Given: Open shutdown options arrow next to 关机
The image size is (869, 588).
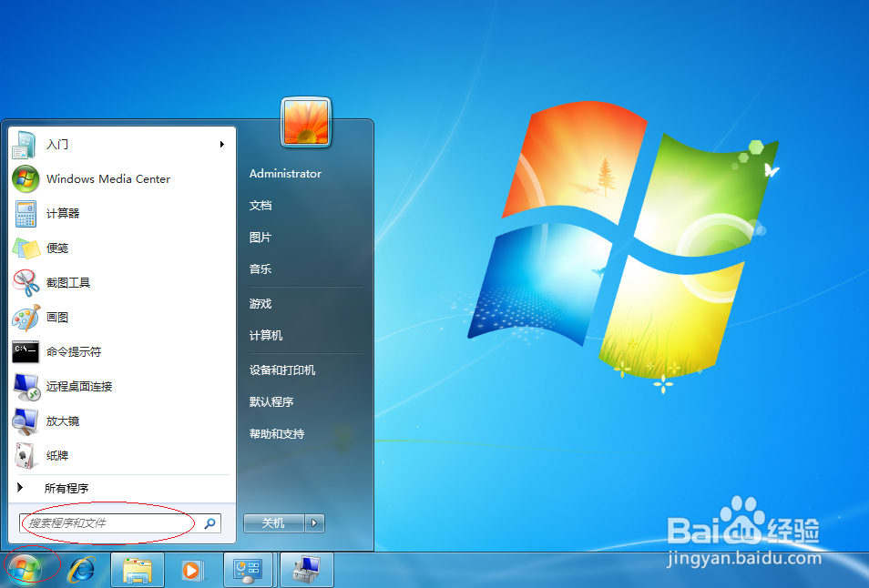Looking at the screenshot, I should click(x=314, y=522).
